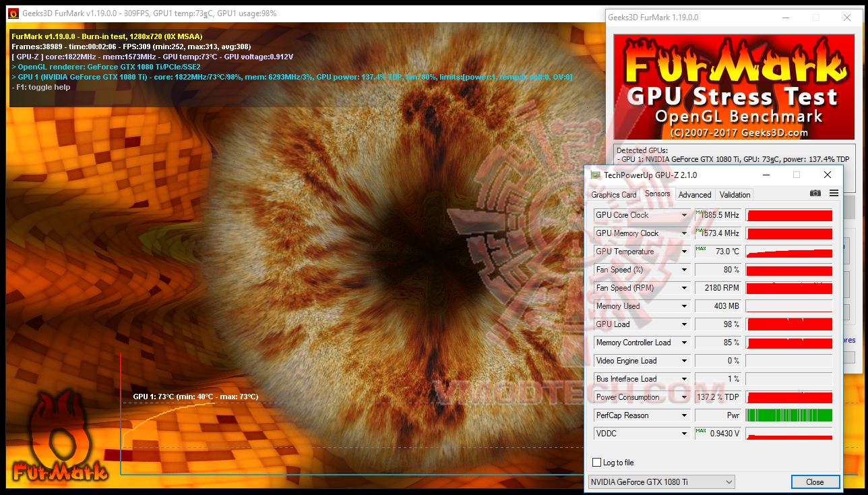Click the 'TechPowerUp GPU-Z 2.1.0' window title

pyautogui.click(x=650, y=175)
